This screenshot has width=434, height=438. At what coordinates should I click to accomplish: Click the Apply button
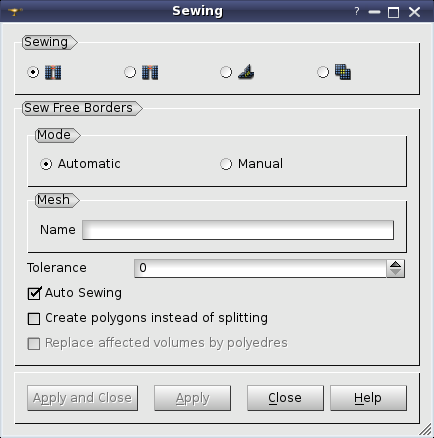[x=192, y=398]
